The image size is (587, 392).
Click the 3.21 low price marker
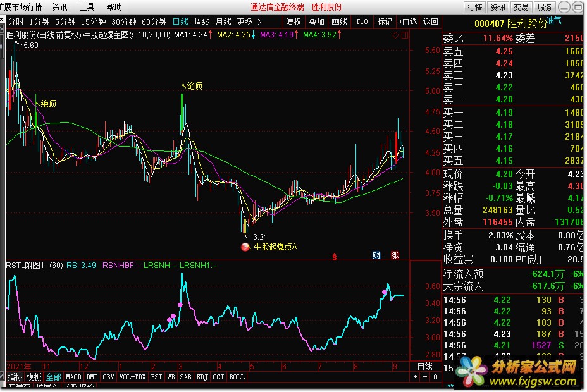coord(260,236)
